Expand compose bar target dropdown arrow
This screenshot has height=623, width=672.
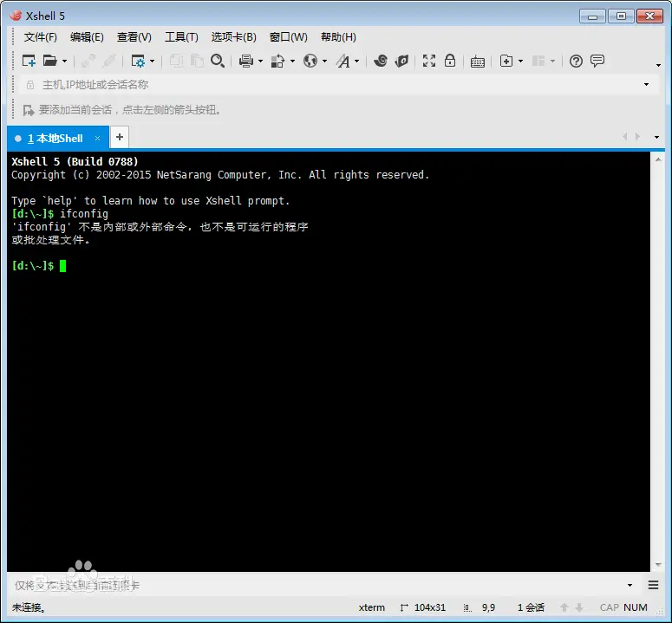630,586
